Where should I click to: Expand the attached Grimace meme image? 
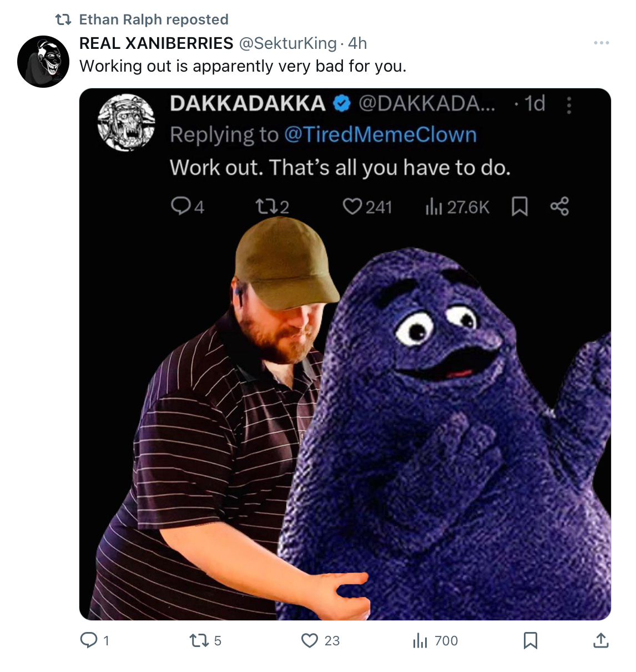pos(345,354)
